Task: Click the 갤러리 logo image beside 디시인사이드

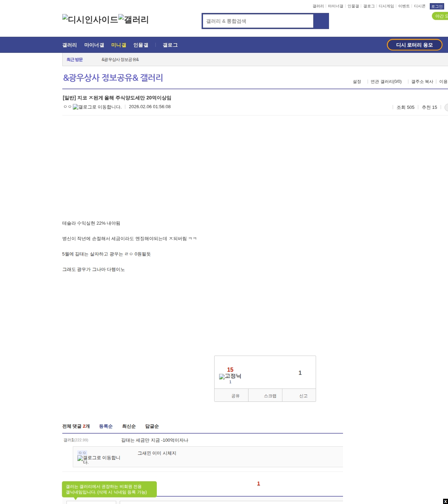Action: pos(133,20)
